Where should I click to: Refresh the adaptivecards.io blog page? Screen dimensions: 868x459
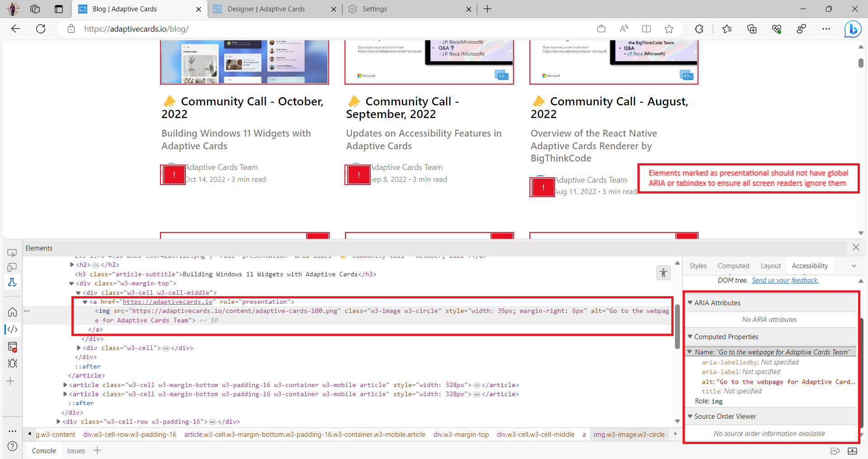41,28
